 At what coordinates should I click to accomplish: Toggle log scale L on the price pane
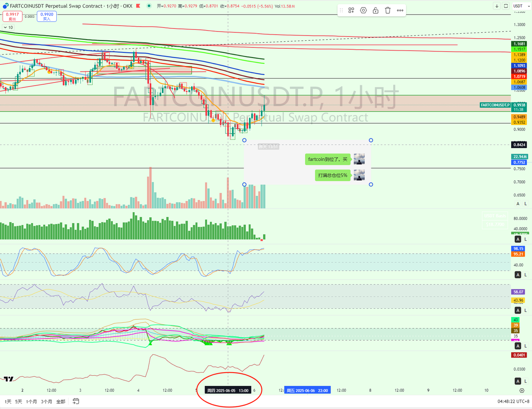tap(525, 204)
